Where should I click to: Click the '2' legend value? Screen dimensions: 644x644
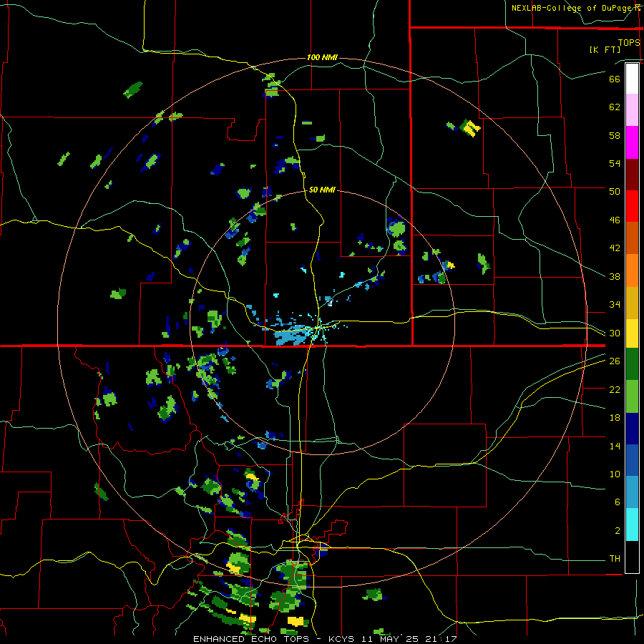618,531
